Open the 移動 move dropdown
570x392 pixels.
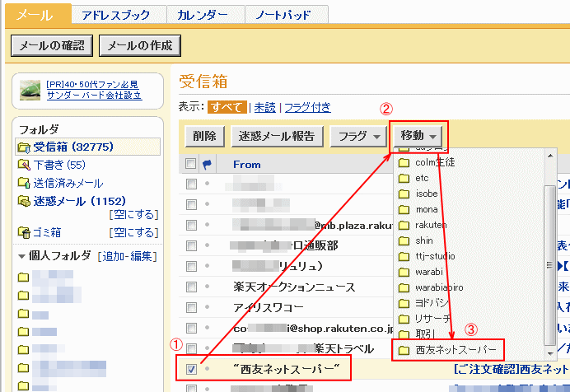point(419,136)
